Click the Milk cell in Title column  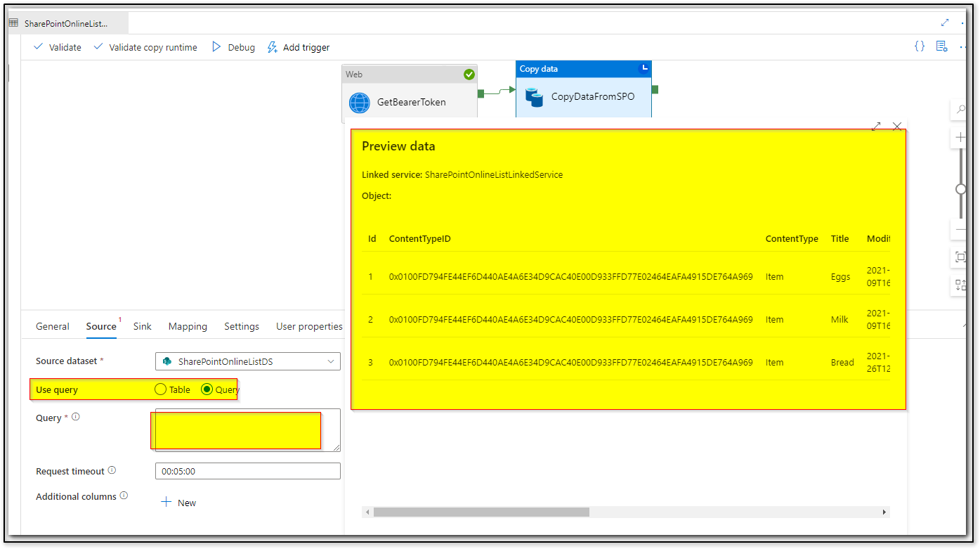(839, 320)
